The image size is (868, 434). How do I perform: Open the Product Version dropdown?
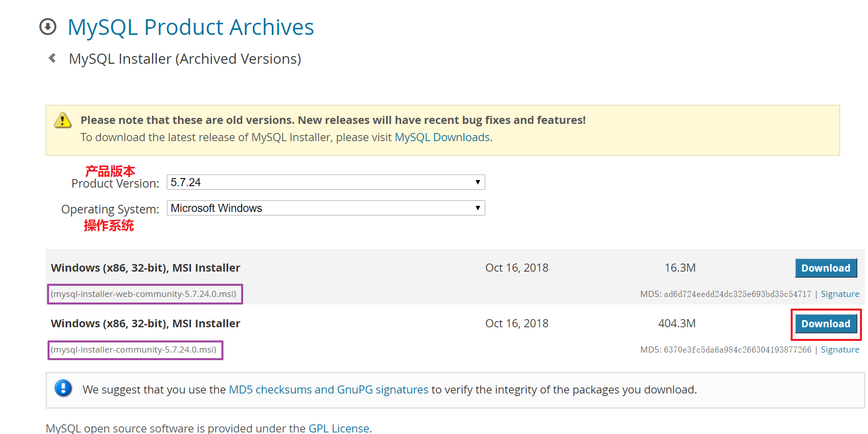click(x=326, y=182)
